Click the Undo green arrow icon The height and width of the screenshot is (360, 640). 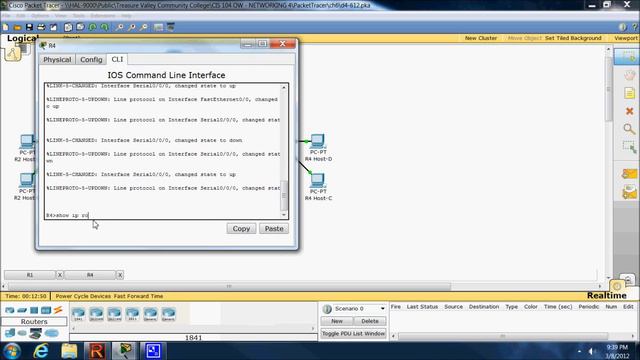[93, 27]
